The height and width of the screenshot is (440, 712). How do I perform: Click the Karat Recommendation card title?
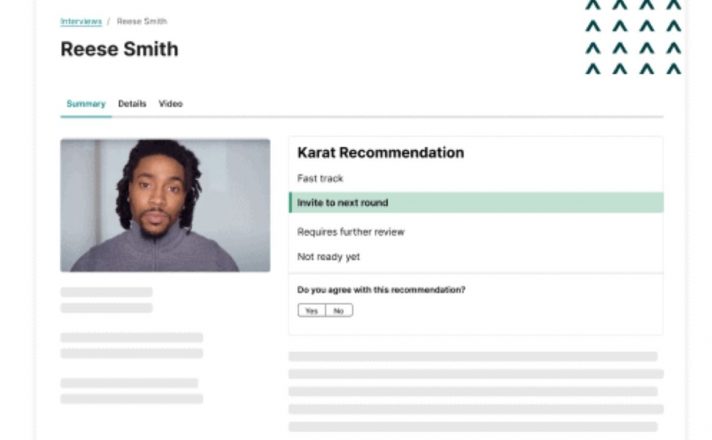pyautogui.click(x=381, y=153)
